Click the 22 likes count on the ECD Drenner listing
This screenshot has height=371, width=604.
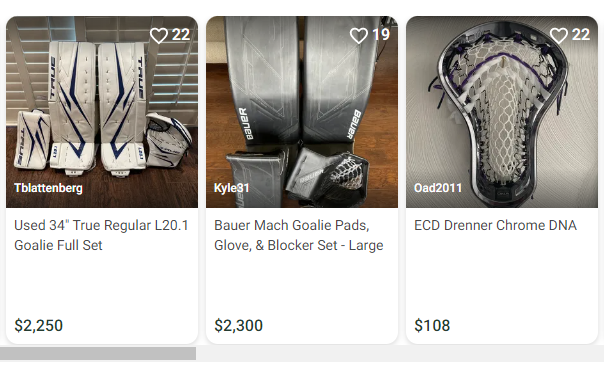tap(581, 35)
